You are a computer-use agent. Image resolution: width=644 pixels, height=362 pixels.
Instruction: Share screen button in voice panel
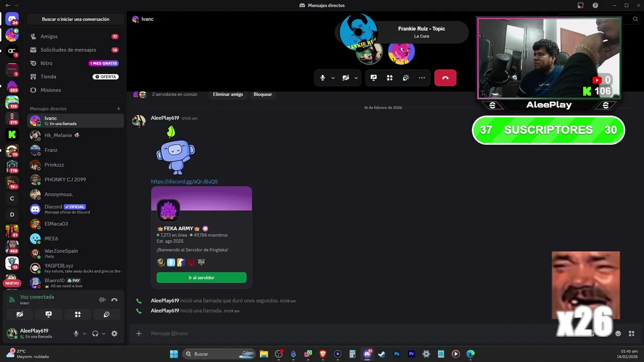[x=49, y=314]
